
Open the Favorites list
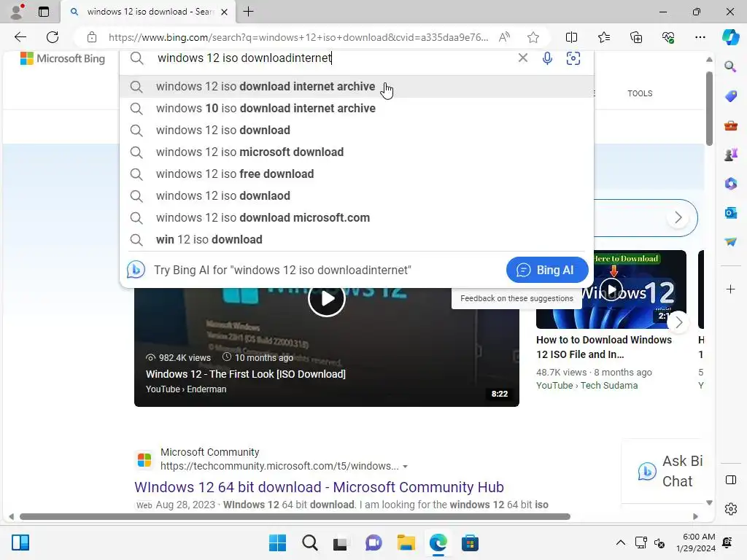coord(603,37)
